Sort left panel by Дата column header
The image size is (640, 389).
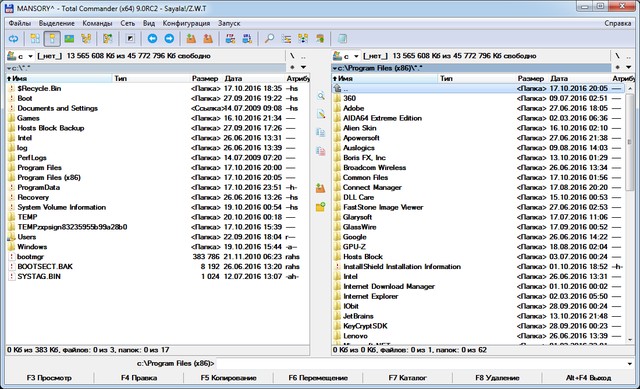[x=253, y=78]
